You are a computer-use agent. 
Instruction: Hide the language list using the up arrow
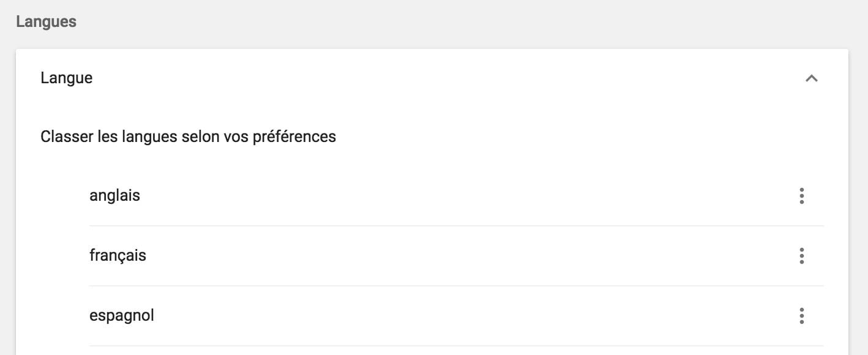[x=812, y=78]
